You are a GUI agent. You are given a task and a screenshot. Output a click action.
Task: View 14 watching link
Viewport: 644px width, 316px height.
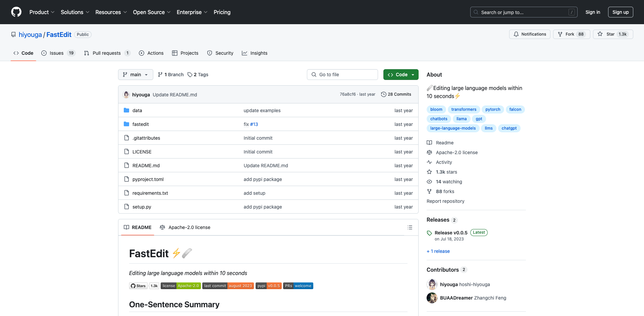point(444,182)
